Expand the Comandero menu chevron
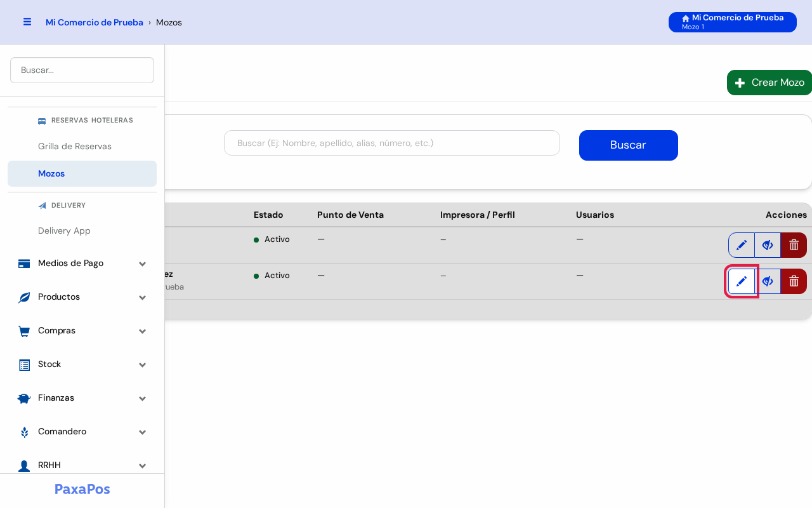This screenshot has width=812, height=508. (x=143, y=432)
